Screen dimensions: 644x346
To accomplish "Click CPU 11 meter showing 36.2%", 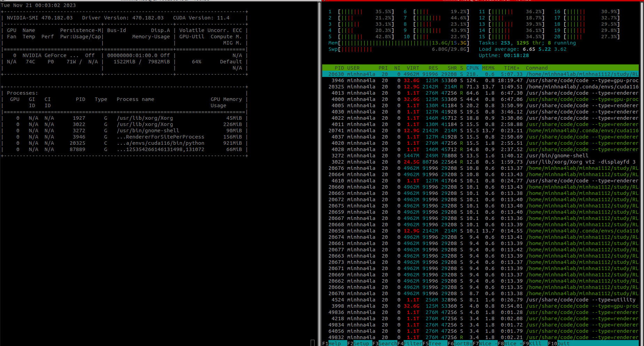I will pyautogui.click(x=512, y=11).
